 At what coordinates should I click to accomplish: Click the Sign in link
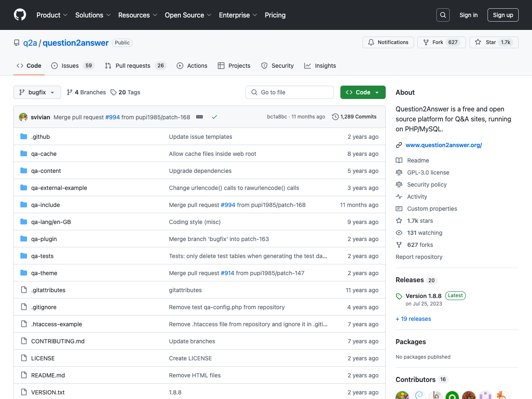pyautogui.click(x=468, y=15)
